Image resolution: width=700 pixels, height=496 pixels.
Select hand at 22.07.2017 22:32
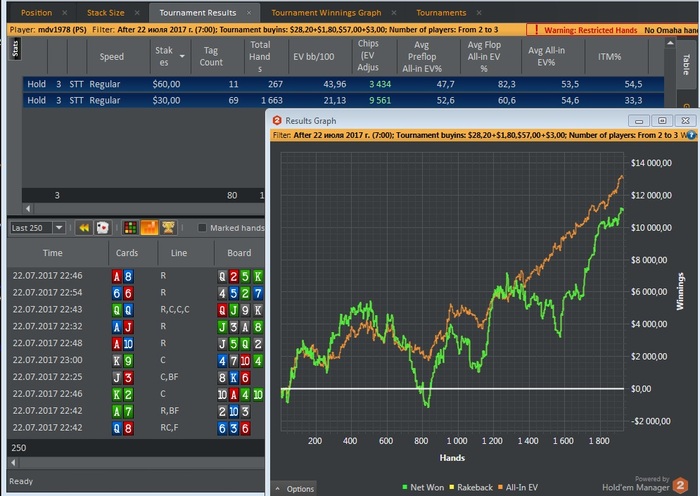[136, 326]
